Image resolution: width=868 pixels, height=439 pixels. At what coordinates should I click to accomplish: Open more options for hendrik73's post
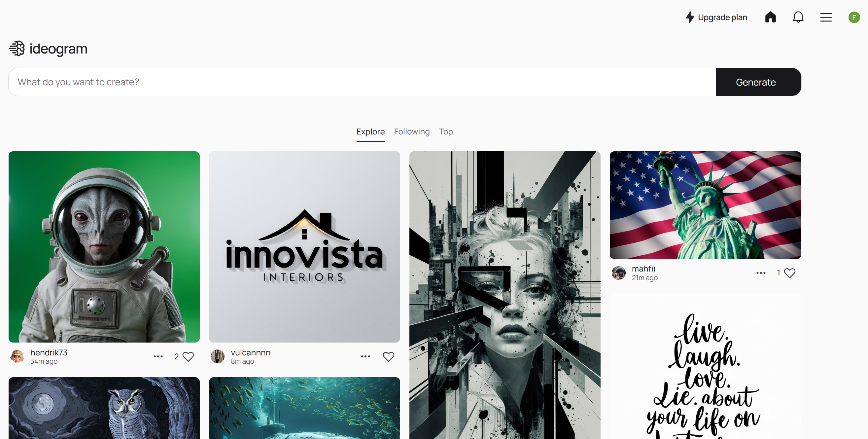(x=158, y=356)
